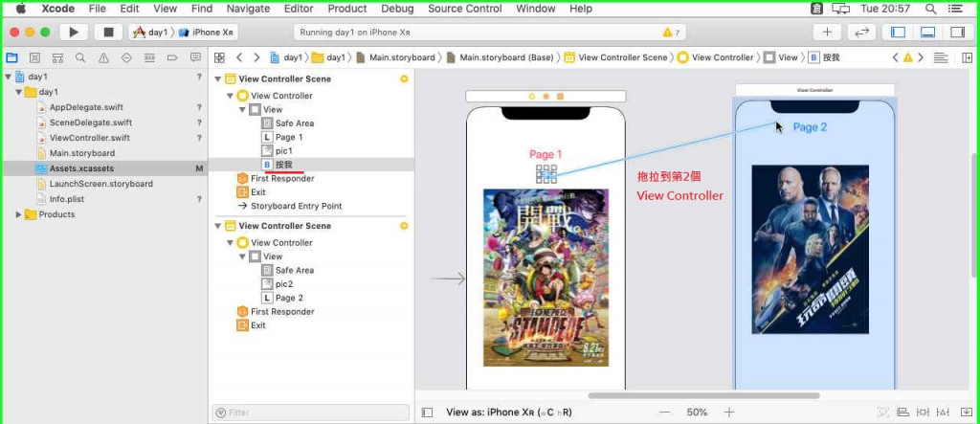980x424 pixels.
Task: Switch to Symbol navigator tab
Action: pos(57,57)
